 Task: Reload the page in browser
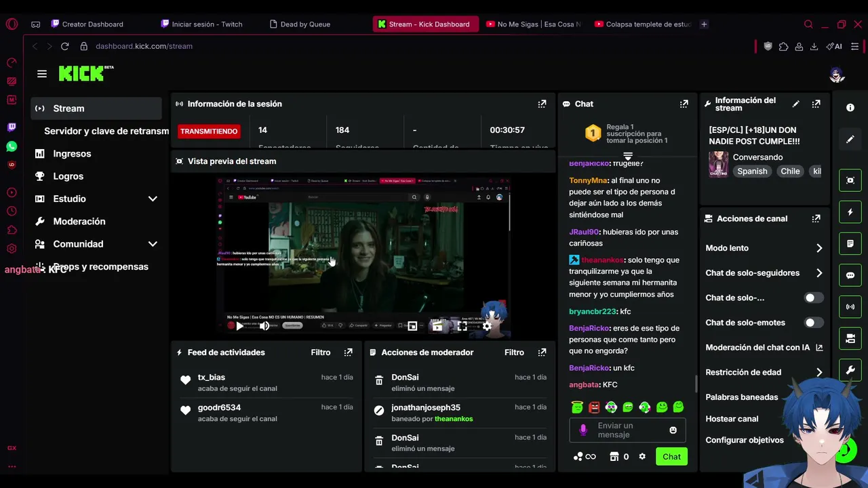64,46
